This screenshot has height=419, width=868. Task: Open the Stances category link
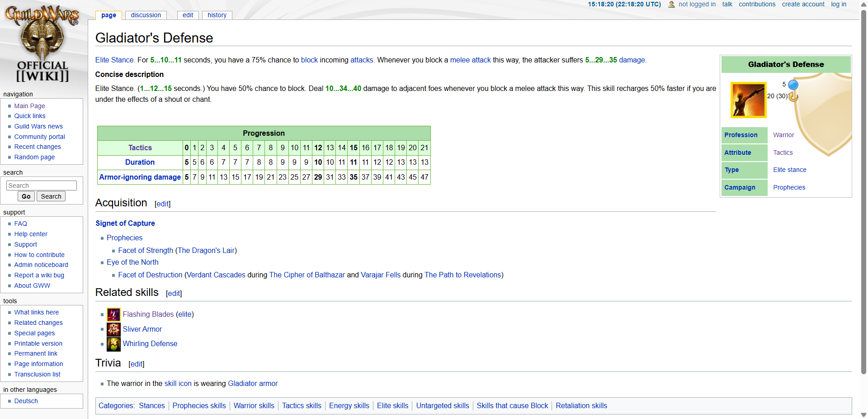152,405
